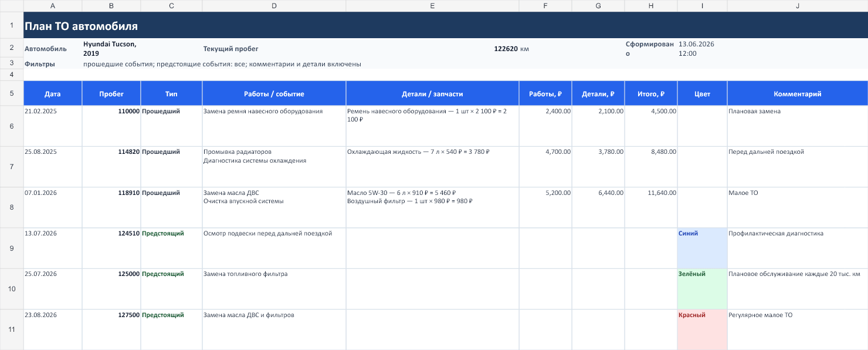Click the green 'Зелёный' color cell

pos(702,289)
